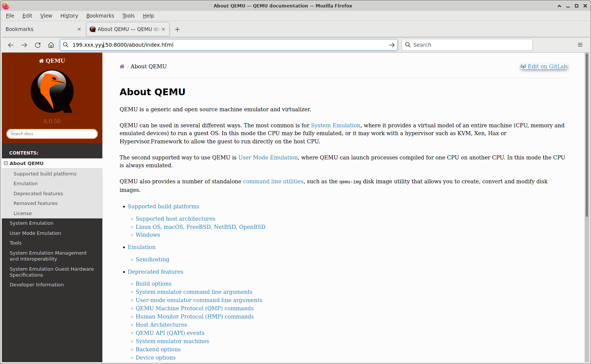
Task: Open the Edit menu
Action: pyautogui.click(x=27, y=16)
